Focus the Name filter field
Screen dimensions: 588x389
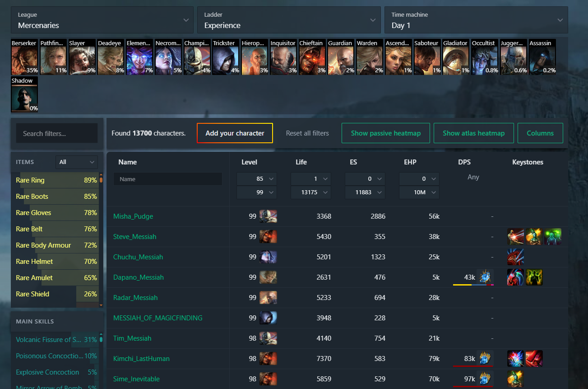(167, 179)
